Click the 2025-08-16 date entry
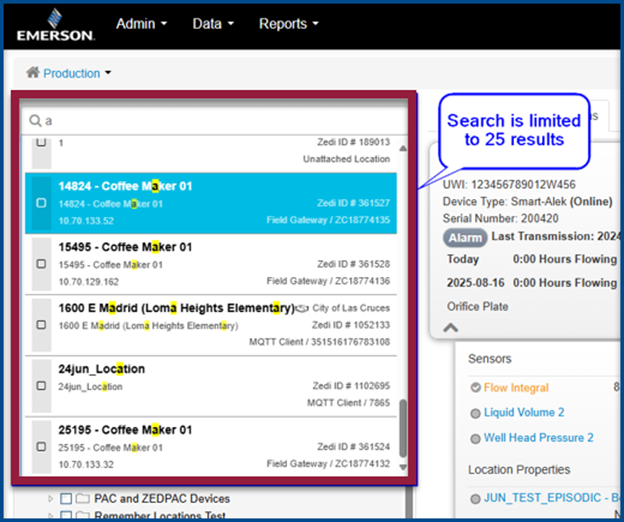Screen dimensions: 624x522 tap(475, 283)
